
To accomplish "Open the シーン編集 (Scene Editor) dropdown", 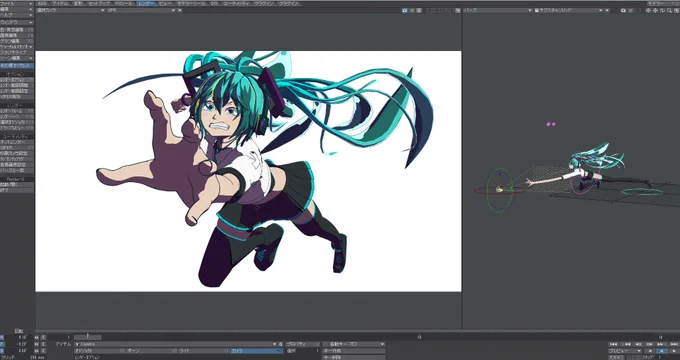I will (x=16, y=58).
